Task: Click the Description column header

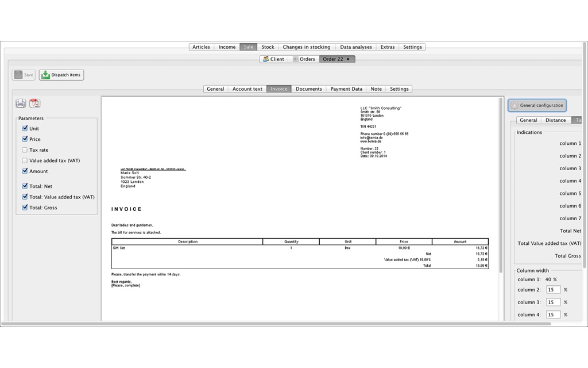Action: [188, 241]
